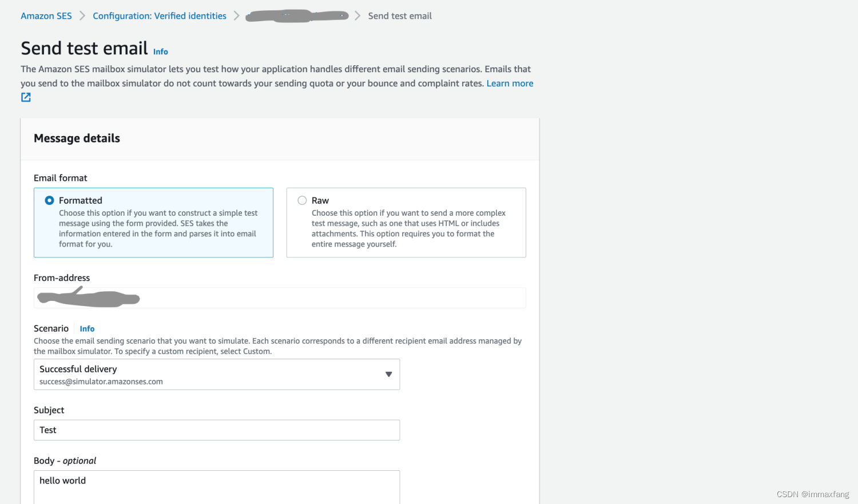Click chevron separator after Amazon SES breadcrumb

coord(82,16)
